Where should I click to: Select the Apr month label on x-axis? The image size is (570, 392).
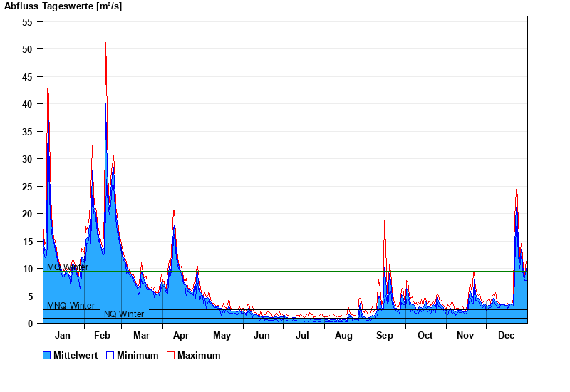click(x=181, y=336)
